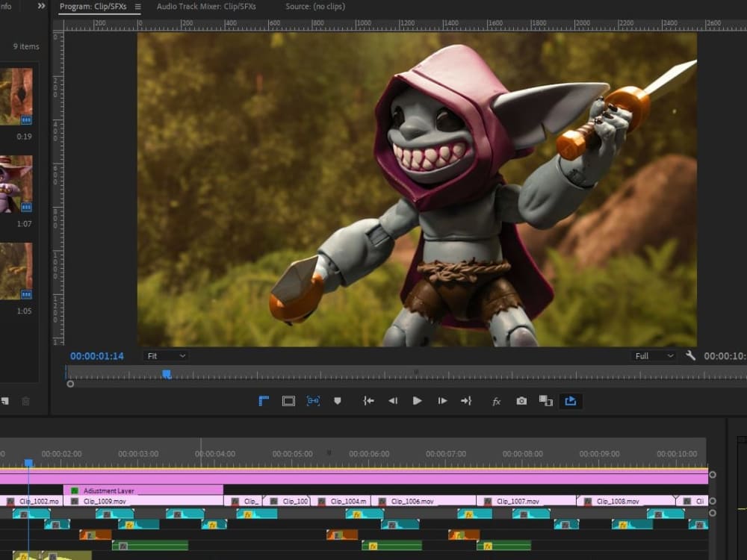Click fx badge on Clip_1002.mo
Screen dimensions: 747x560
[10, 502]
